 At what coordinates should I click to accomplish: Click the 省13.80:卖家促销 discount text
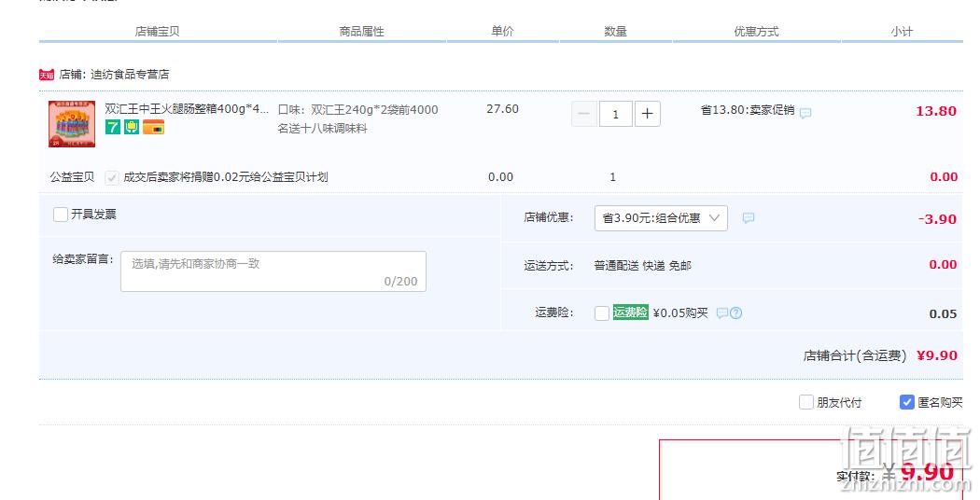pos(748,110)
